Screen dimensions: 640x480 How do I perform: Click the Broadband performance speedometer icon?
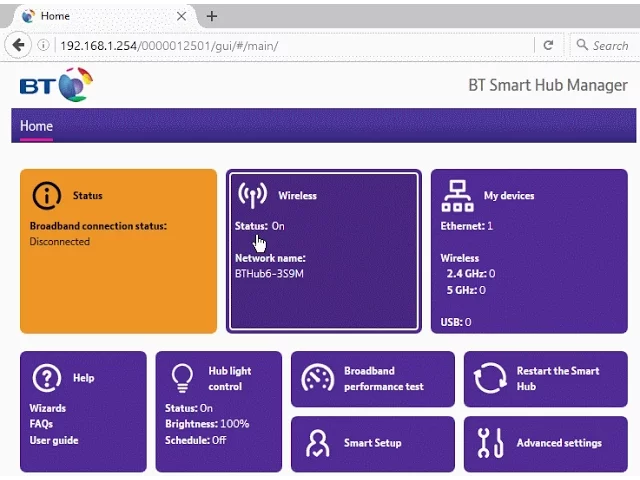coord(318,378)
